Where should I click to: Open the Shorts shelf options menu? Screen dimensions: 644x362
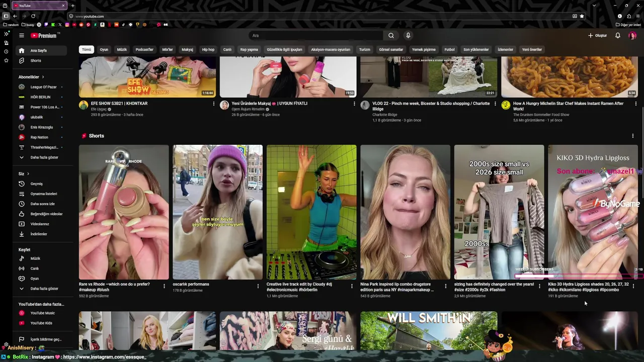(x=633, y=136)
